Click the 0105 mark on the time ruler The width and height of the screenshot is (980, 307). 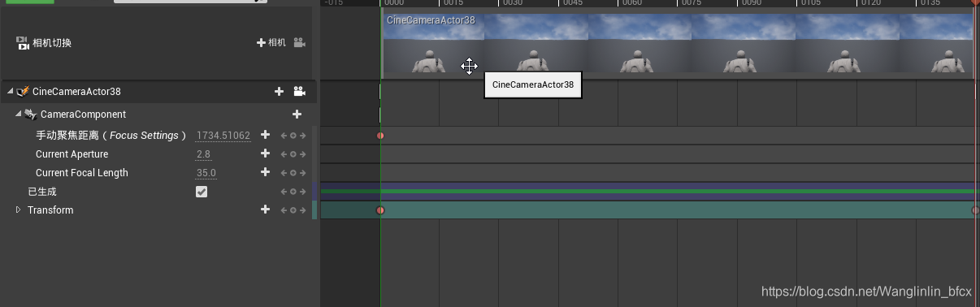click(810, 3)
